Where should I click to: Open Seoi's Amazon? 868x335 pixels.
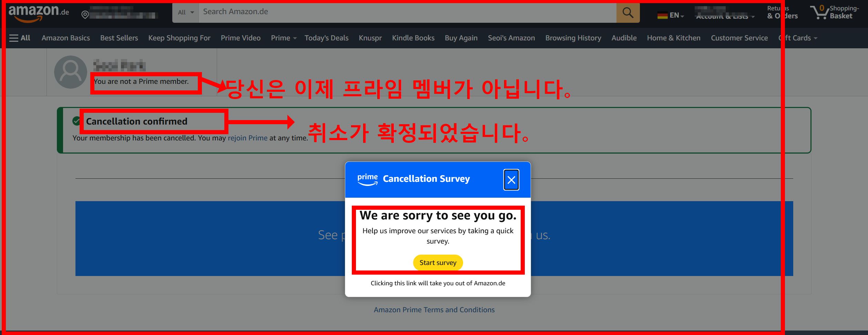point(511,38)
